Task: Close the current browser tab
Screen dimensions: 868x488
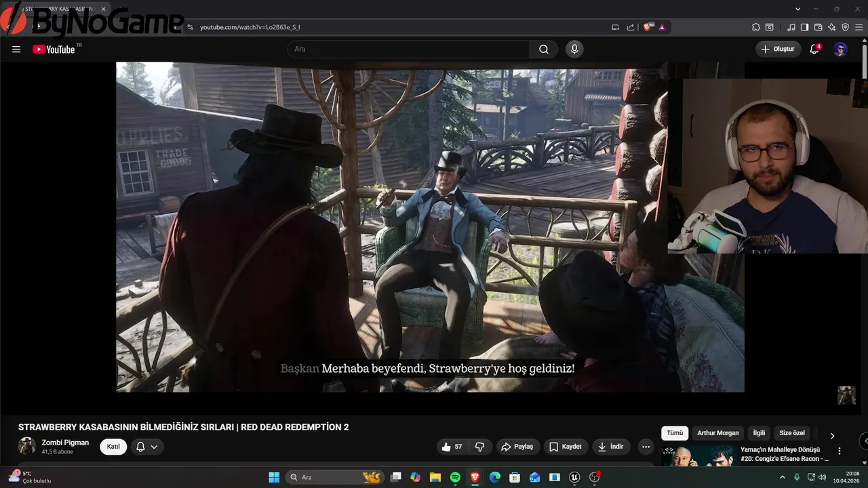Action: click(103, 9)
